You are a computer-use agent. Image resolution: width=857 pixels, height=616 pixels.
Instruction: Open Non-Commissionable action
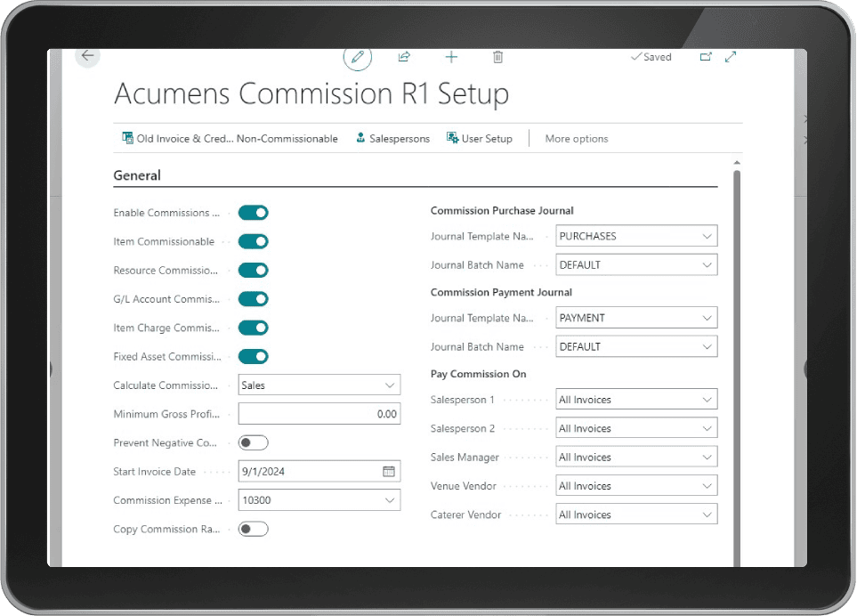287,139
